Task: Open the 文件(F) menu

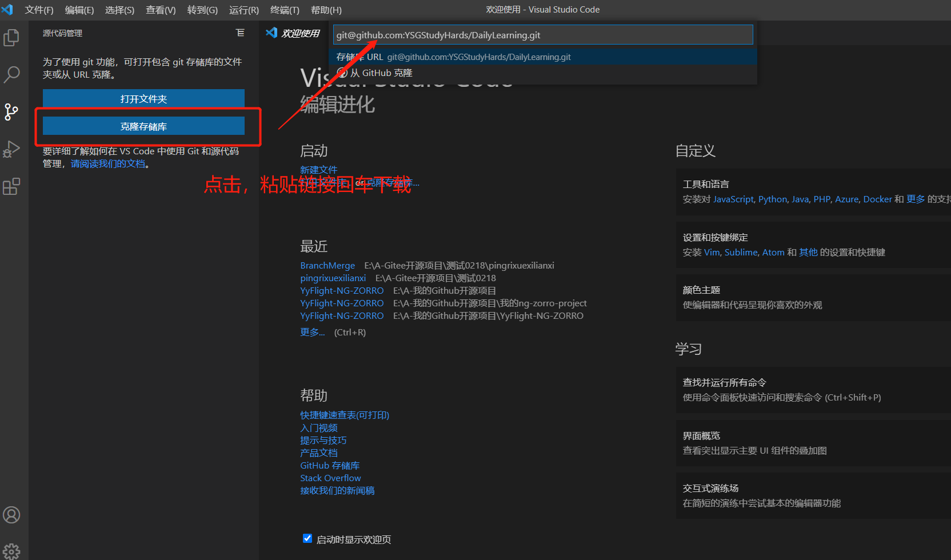Action: point(39,10)
